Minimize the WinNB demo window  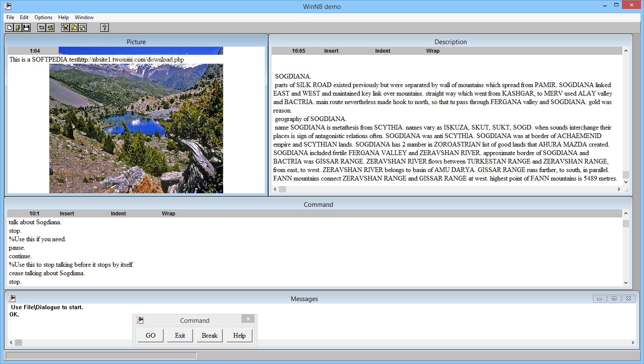coord(604,6)
